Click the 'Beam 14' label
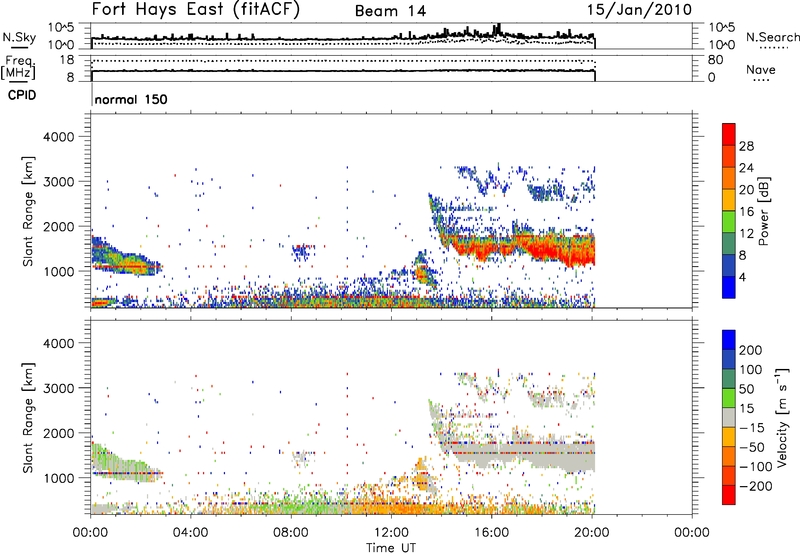 (390, 11)
